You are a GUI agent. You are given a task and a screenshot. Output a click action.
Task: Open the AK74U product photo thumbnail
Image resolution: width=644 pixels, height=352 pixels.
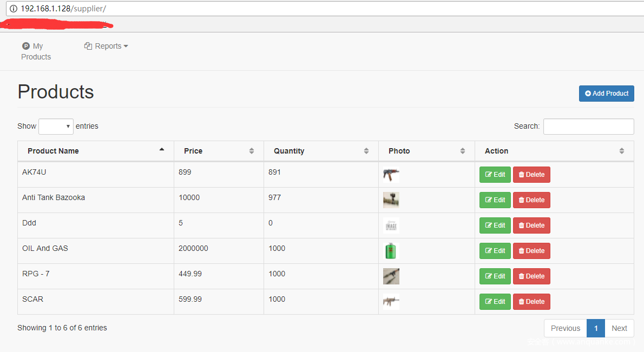click(391, 175)
